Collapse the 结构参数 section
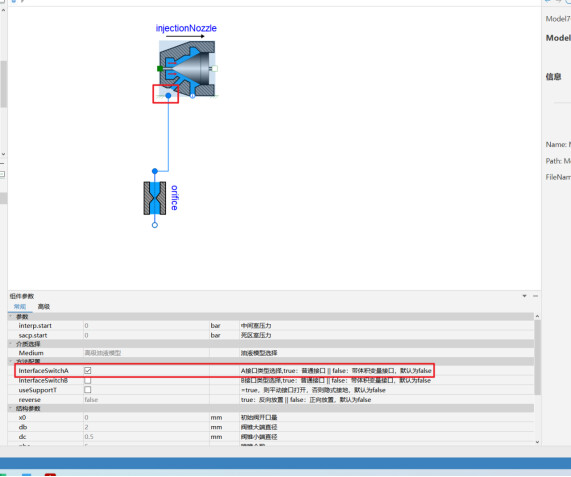The image size is (571, 477). (x=11, y=408)
